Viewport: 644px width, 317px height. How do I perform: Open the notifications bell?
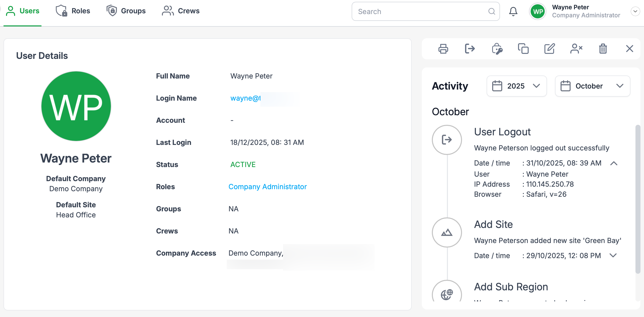[x=513, y=12]
